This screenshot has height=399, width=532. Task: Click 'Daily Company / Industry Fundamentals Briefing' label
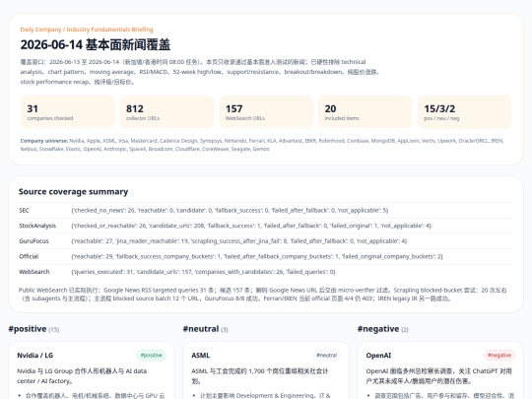87,30
